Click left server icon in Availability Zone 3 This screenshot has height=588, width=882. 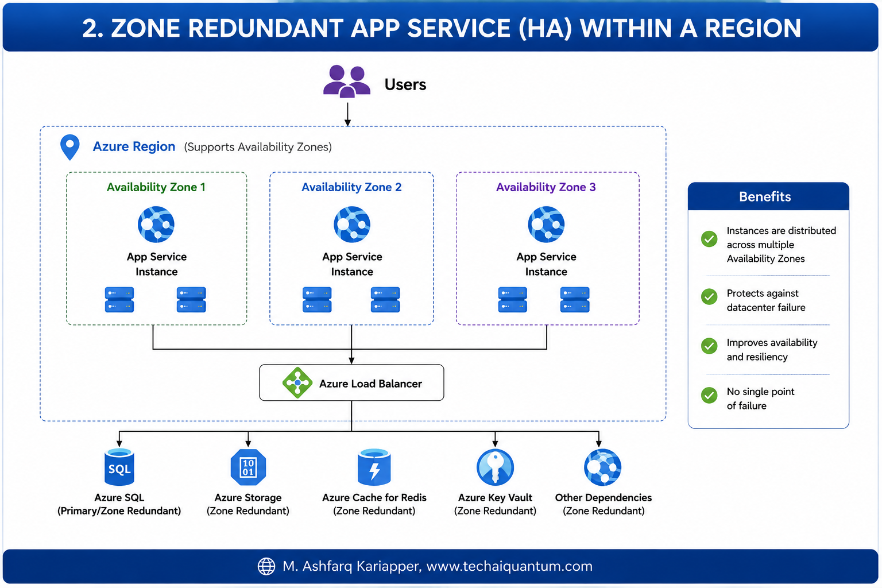point(512,300)
